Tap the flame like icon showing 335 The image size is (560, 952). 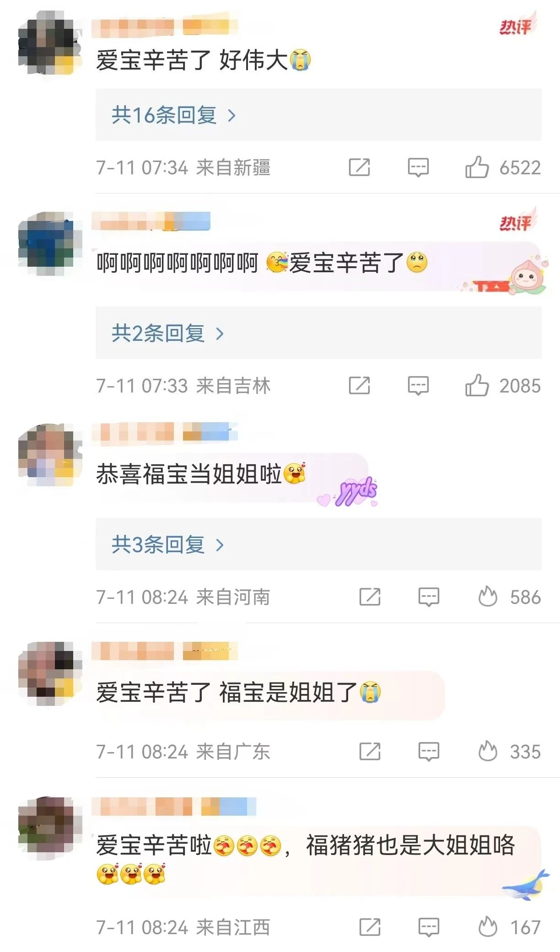click(x=488, y=751)
